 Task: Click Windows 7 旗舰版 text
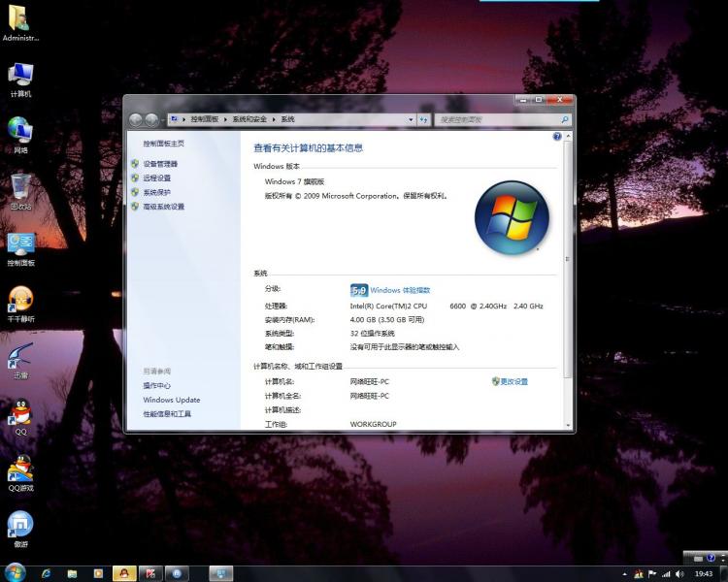[x=294, y=181]
